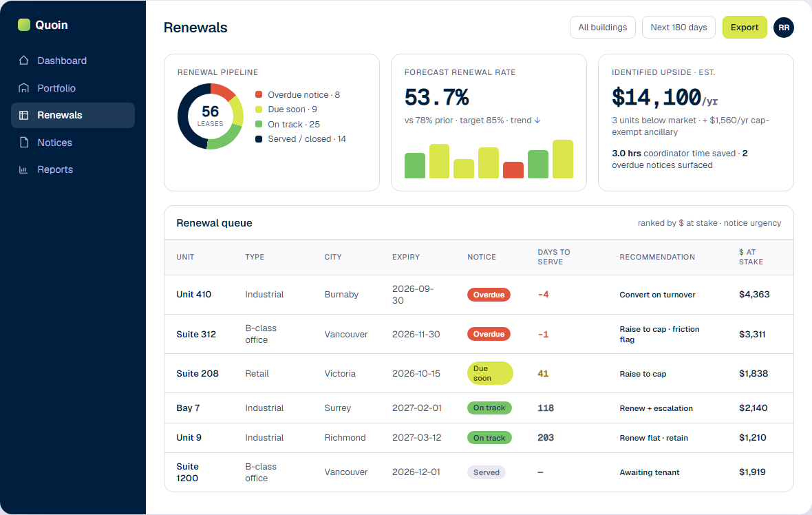Click the navy Served / closed legend swatch
The image size is (812, 515).
coord(259,139)
